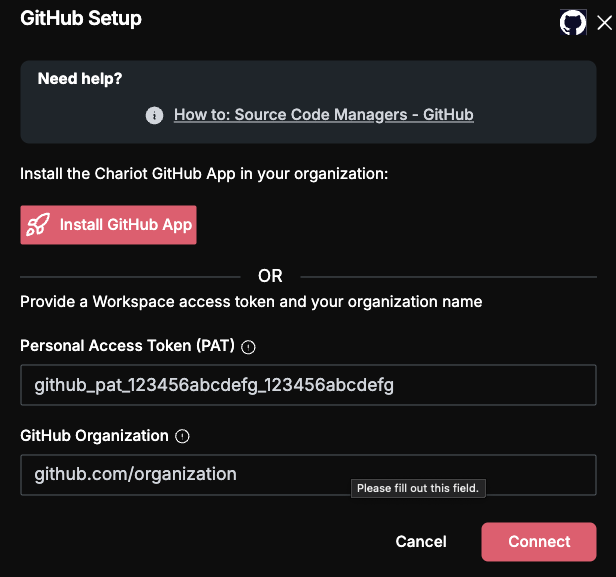616x577 pixels.
Task: Click the info icon beside help link
Action: click(154, 115)
